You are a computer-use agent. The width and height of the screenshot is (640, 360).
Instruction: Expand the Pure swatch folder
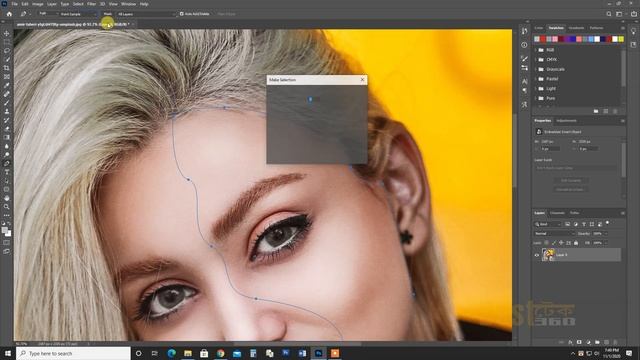point(536,98)
